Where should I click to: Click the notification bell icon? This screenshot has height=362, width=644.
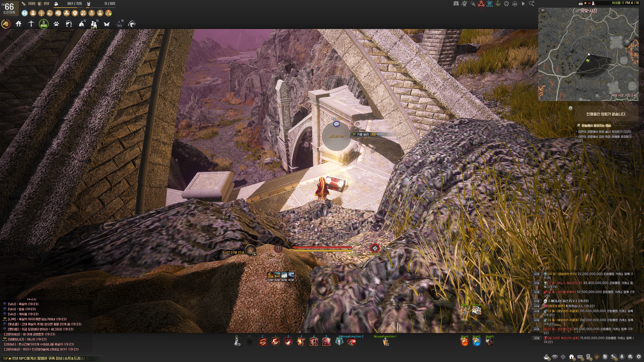pos(622,356)
